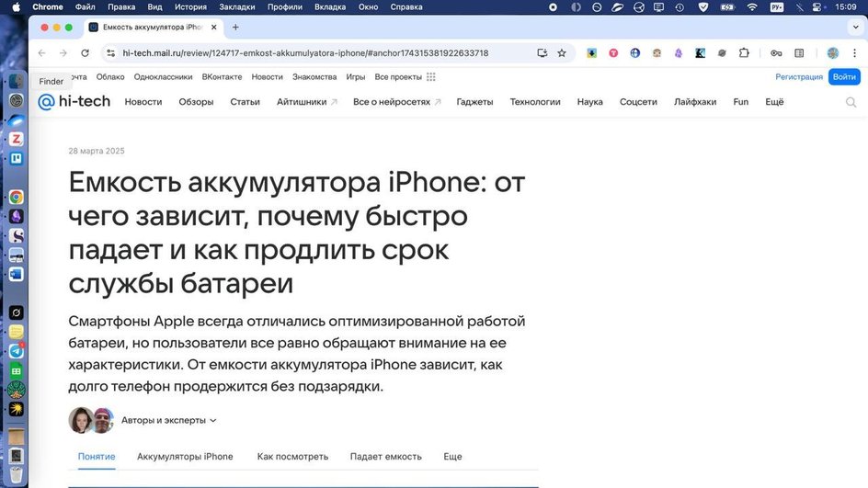
Task: Open the Все о нейросетях link
Action: [x=397, y=102]
